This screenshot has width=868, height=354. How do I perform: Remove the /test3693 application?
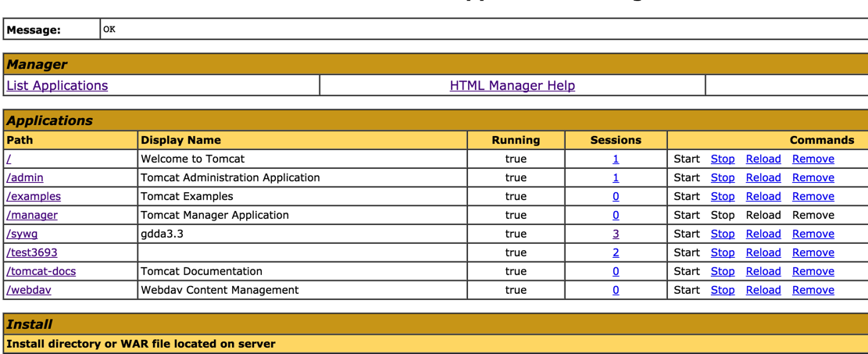tap(813, 252)
